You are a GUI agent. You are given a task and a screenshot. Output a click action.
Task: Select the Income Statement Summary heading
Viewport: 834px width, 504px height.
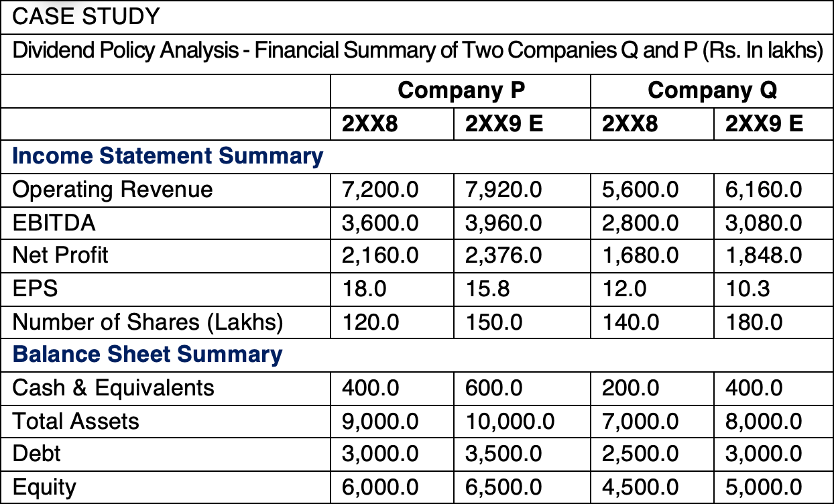coord(168,155)
